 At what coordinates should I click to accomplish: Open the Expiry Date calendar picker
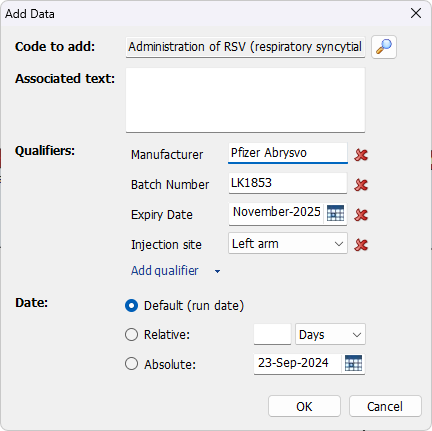coord(335,213)
